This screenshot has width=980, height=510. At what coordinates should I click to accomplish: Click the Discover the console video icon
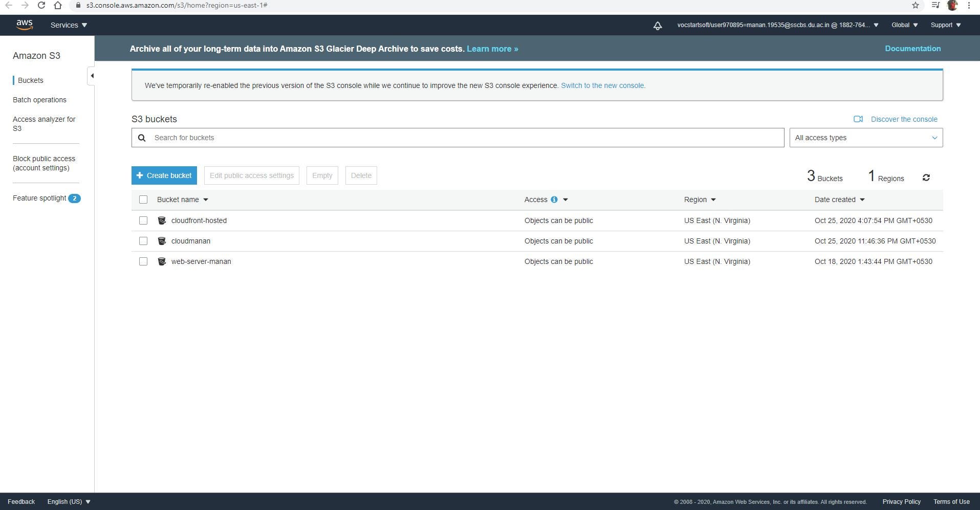click(x=858, y=119)
